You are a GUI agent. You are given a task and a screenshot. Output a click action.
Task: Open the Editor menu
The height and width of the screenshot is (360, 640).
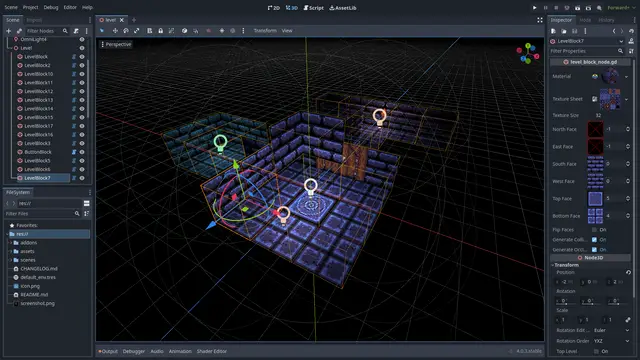click(70, 7)
